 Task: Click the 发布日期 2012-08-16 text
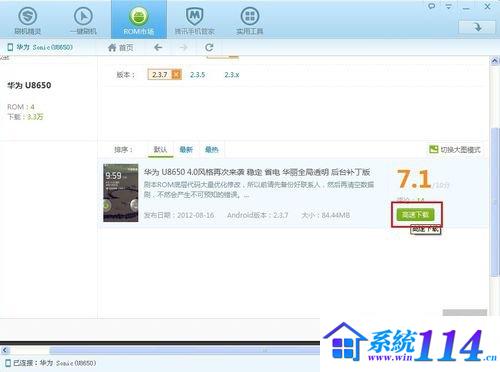click(179, 215)
